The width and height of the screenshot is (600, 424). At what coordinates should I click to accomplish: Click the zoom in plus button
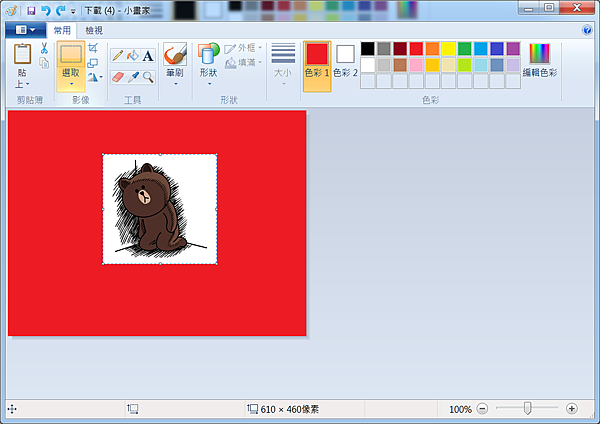click(572, 409)
